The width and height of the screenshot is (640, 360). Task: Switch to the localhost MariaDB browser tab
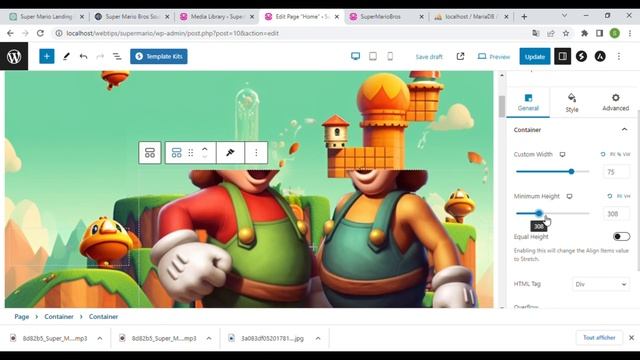click(470, 16)
